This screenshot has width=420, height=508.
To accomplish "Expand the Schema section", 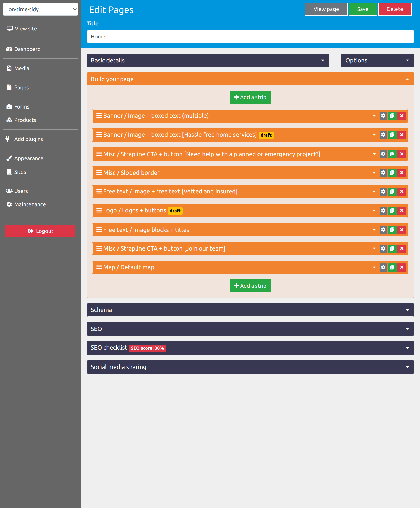I will coord(250,310).
